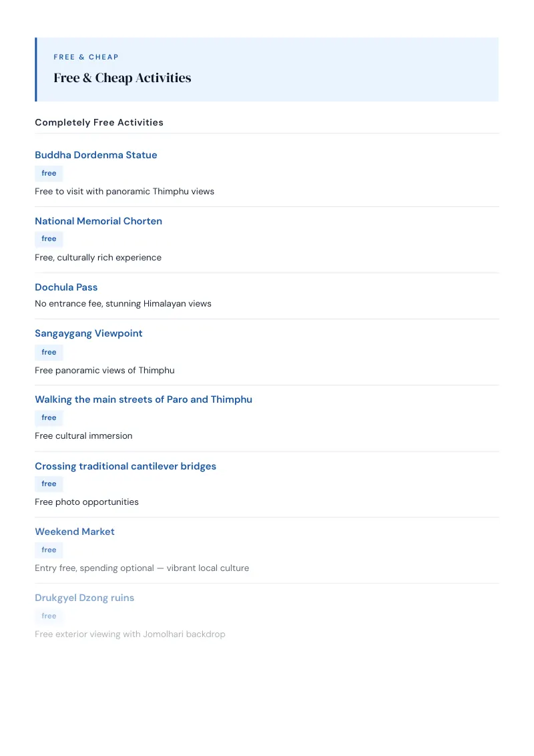Select the free badge under National Memorial Chorten
This screenshot has width=534, height=756.
click(49, 238)
